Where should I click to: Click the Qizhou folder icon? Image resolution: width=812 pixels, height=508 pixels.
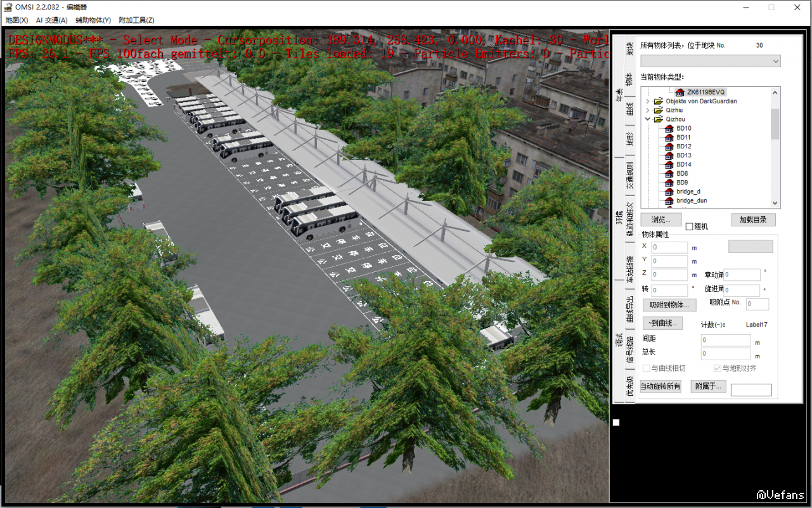click(x=659, y=119)
